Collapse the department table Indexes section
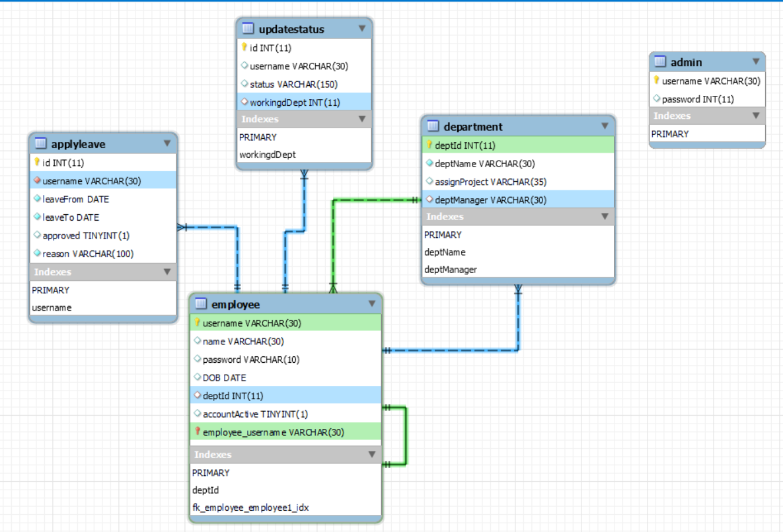 pos(605,216)
